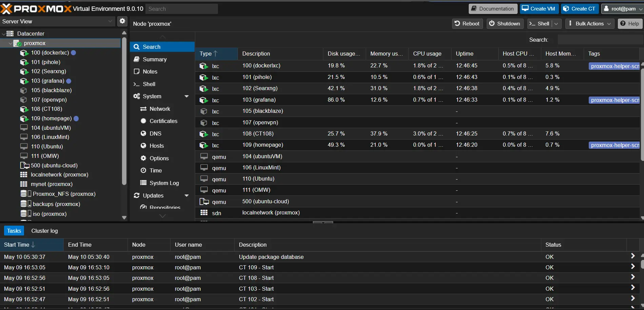Open the Documentation button
Viewport: 644px width, 310px height.
tap(493, 9)
